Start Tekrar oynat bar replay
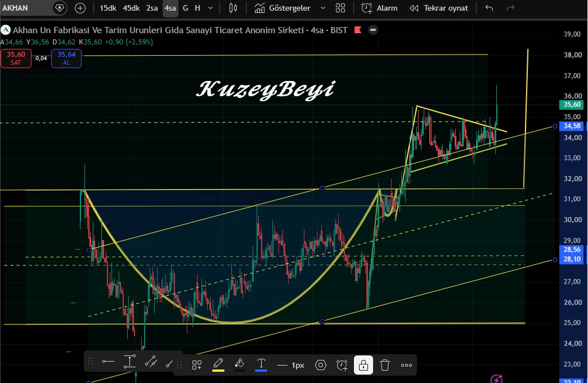Viewport: 588px width, 383px height. [439, 8]
